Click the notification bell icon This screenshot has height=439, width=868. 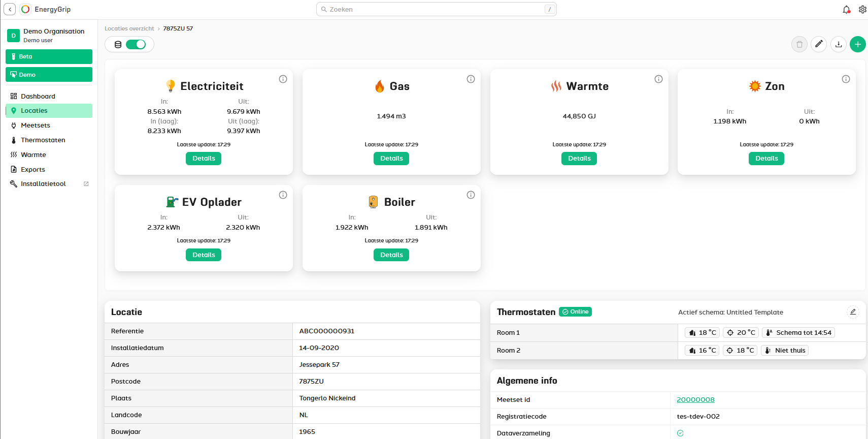(846, 10)
